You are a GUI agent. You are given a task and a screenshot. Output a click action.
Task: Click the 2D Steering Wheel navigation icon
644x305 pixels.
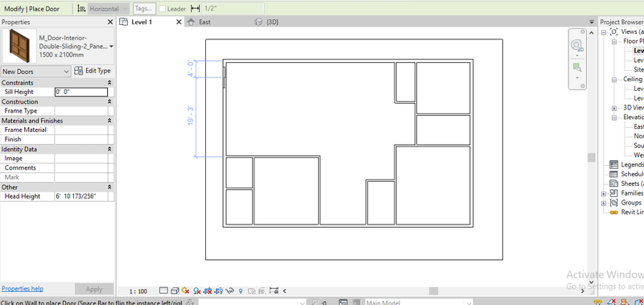coord(577,45)
